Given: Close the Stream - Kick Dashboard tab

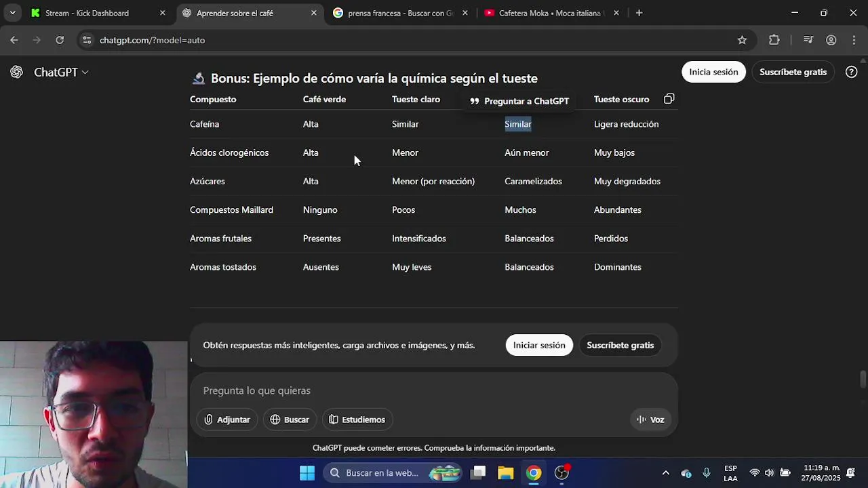Looking at the screenshot, I should click(x=163, y=13).
